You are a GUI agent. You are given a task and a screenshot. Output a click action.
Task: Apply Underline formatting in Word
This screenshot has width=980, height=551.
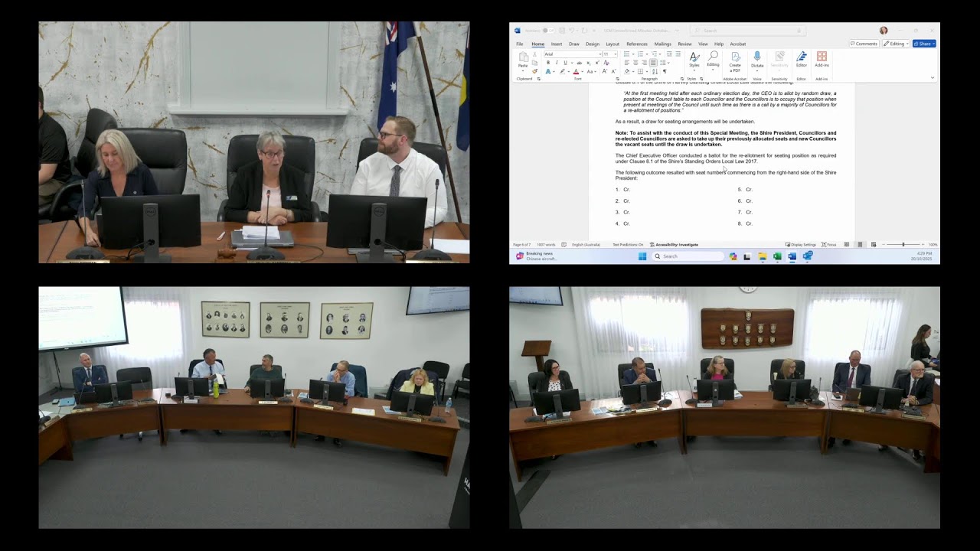point(565,63)
